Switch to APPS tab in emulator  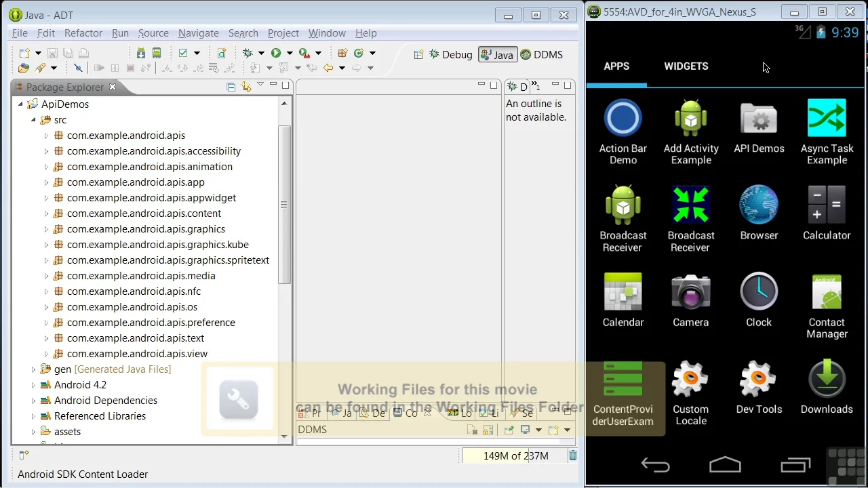point(616,66)
